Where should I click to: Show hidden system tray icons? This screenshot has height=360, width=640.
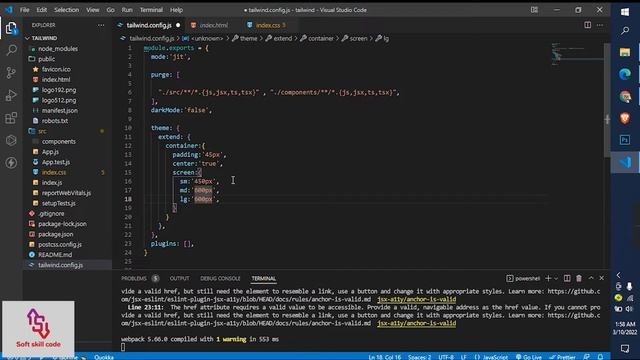(618, 275)
